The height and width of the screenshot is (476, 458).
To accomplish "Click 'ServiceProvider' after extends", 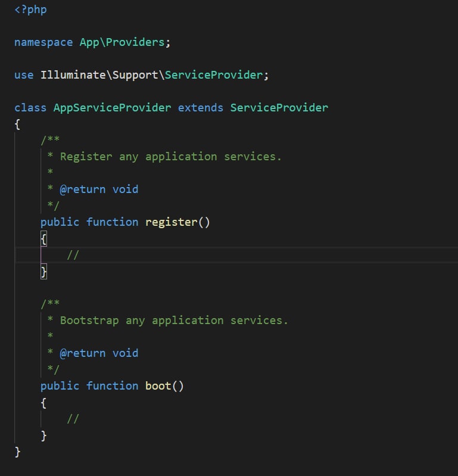I will point(279,108).
